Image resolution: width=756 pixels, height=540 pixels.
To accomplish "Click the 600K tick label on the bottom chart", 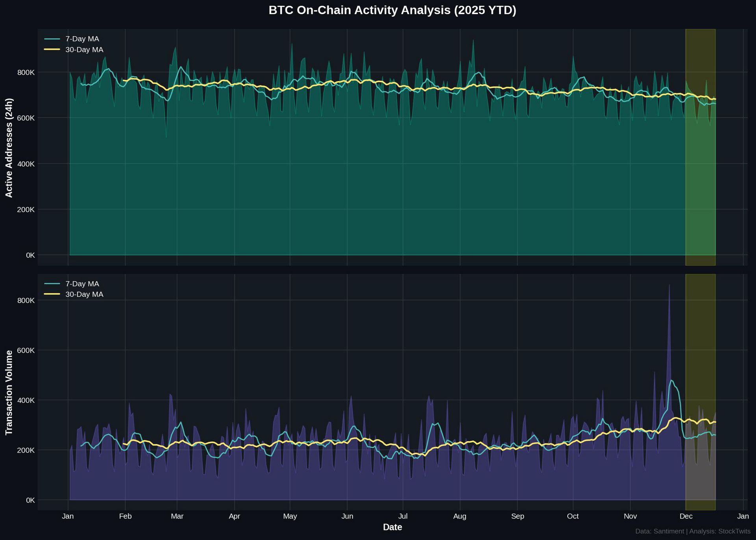I will (x=26, y=350).
